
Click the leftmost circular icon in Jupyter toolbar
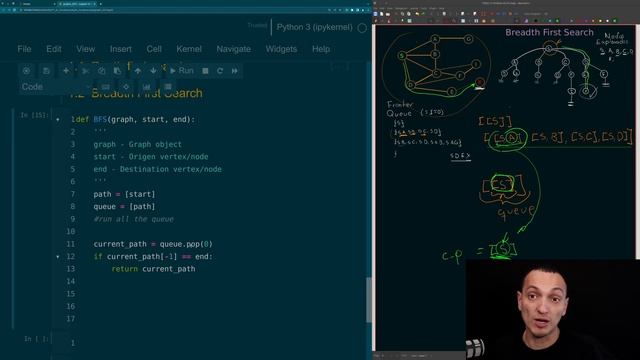click(x=26, y=71)
